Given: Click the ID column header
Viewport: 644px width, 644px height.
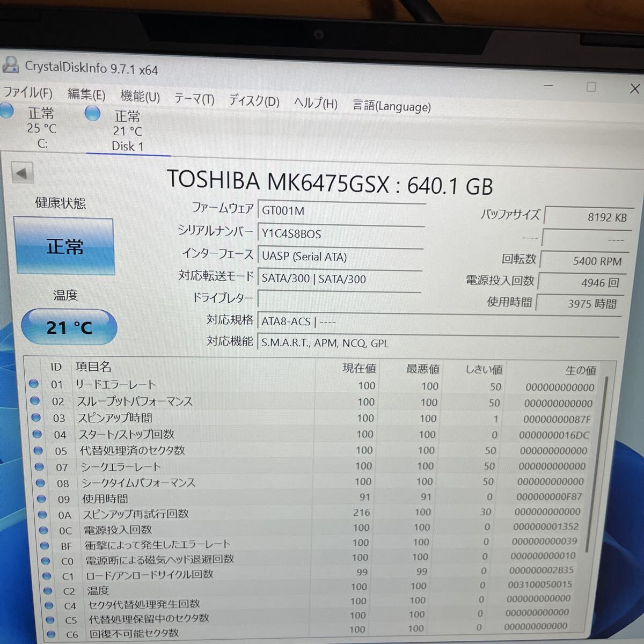Looking at the screenshot, I should click(56, 367).
